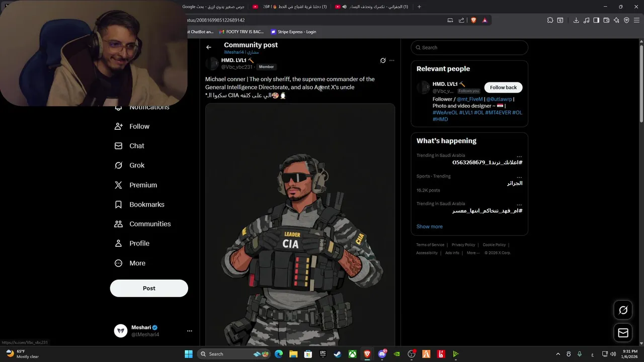
Task: Toggle browser sidebar panel icon
Action: coord(596,20)
